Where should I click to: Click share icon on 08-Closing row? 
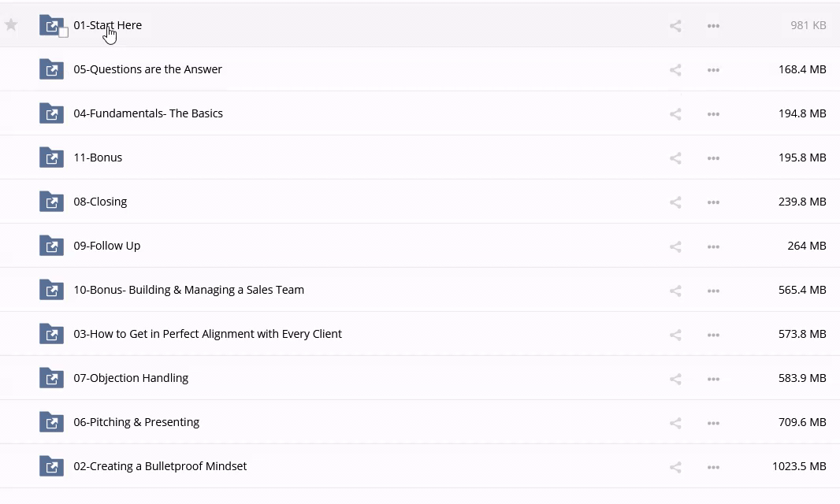point(675,202)
